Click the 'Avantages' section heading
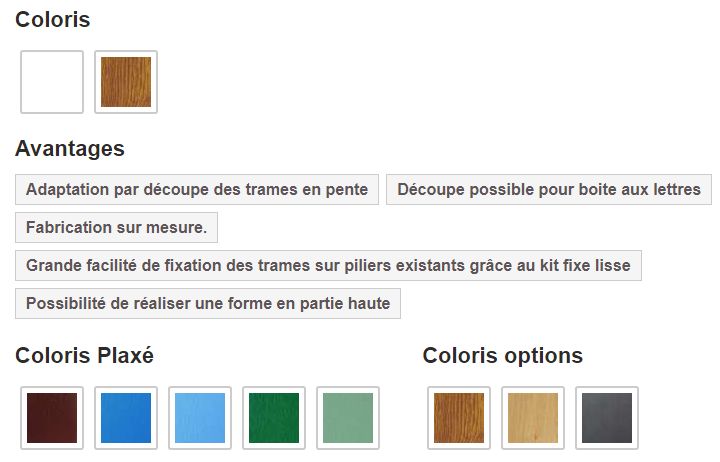This screenshot has height=462, width=720. pyautogui.click(x=70, y=149)
